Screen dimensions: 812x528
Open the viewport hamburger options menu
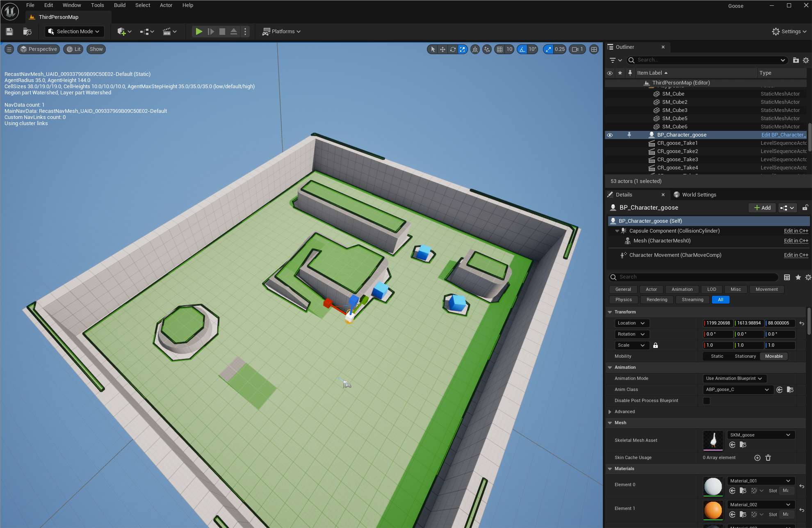coord(9,49)
